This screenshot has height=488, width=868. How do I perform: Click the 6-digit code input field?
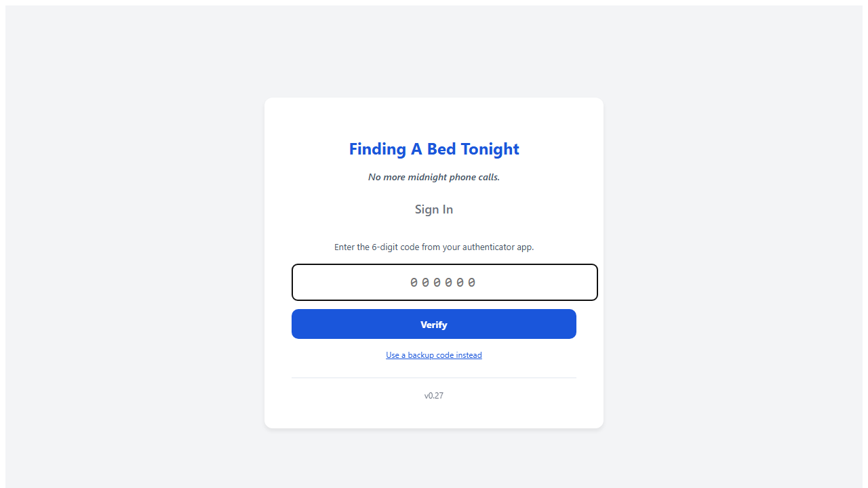pyautogui.click(x=444, y=282)
